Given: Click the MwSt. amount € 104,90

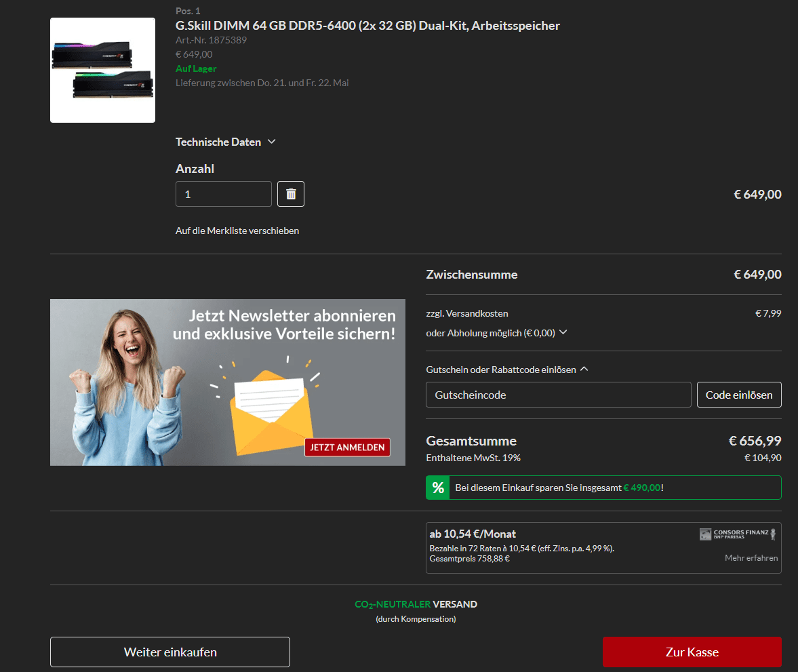Looking at the screenshot, I should pyautogui.click(x=763, y=458).
